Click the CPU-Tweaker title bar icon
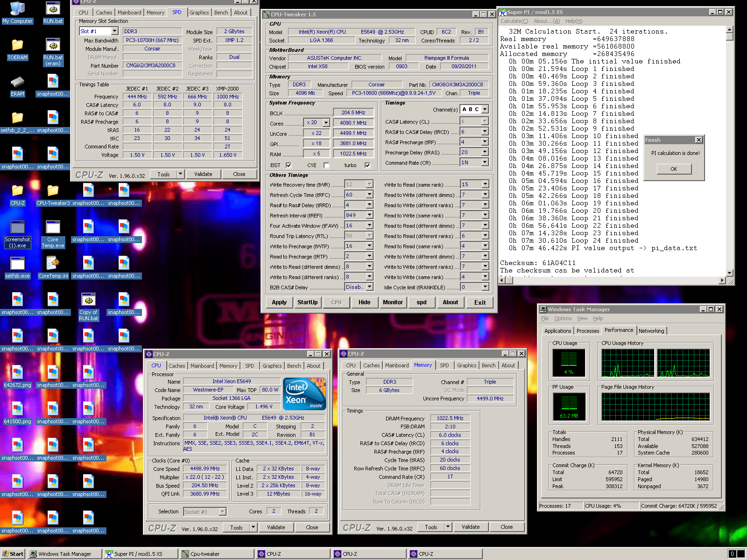Viewport: 747px width, 560px height. pos(266,14)
